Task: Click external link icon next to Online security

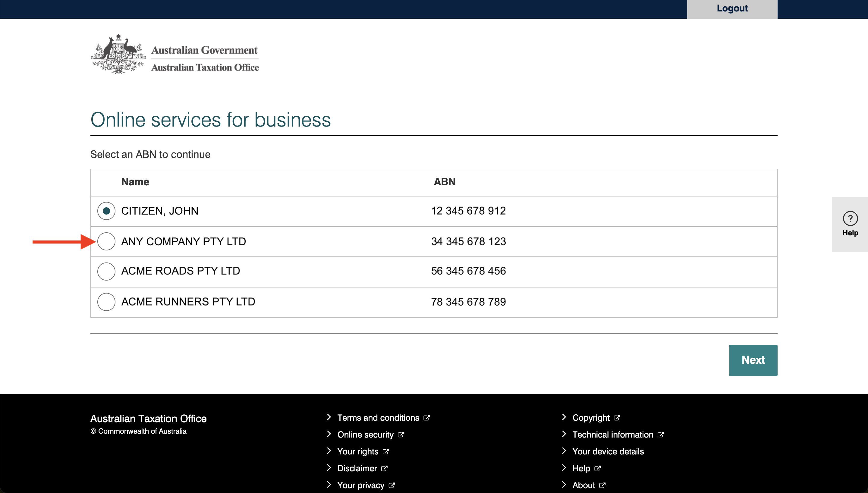Action: pyautogui.click(x=401, y=435)
